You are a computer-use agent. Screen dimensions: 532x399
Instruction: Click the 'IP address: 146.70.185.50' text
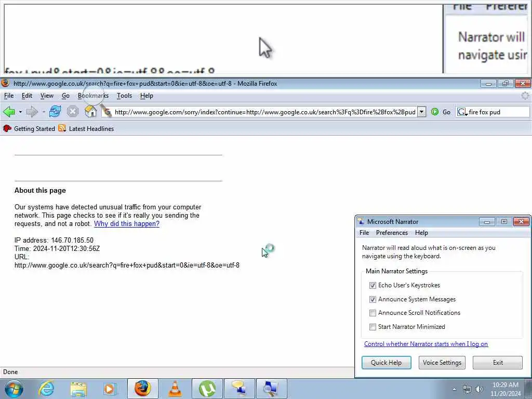pos(54,240)
